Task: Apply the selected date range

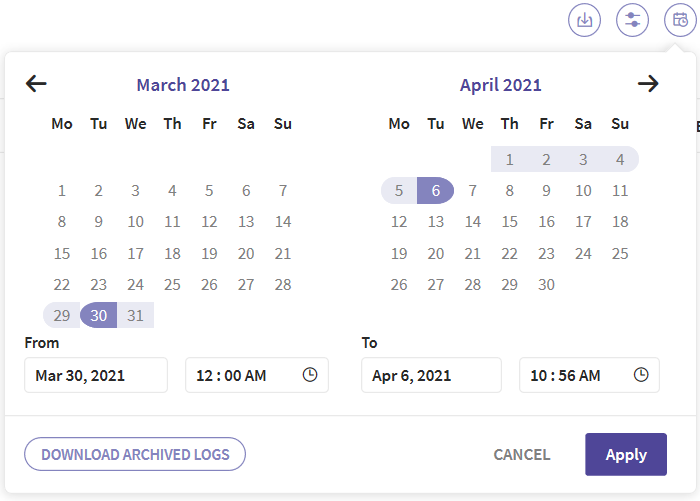Action: pos(626,455)
